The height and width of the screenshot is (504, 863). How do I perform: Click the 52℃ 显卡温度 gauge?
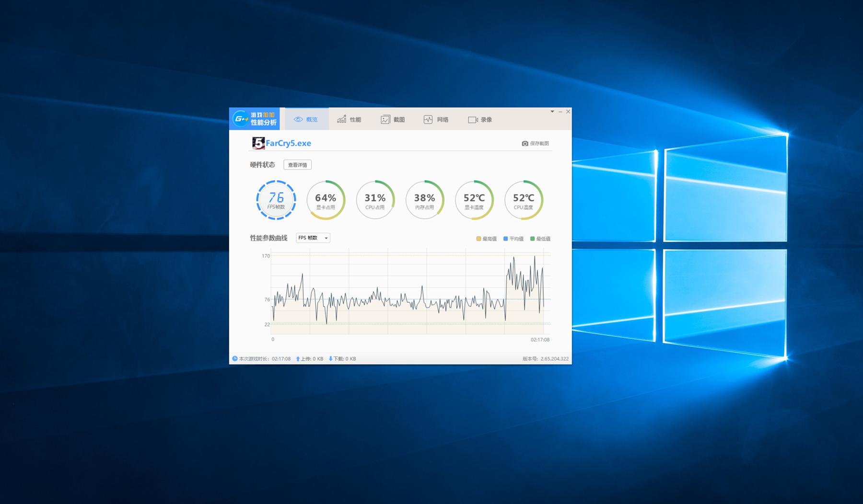tap(474, 200)
